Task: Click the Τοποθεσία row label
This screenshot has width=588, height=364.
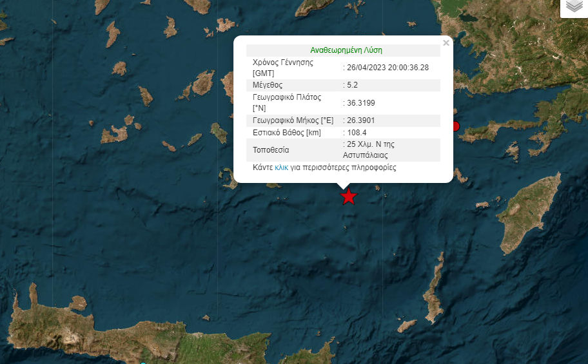Action: click(271, 150)
